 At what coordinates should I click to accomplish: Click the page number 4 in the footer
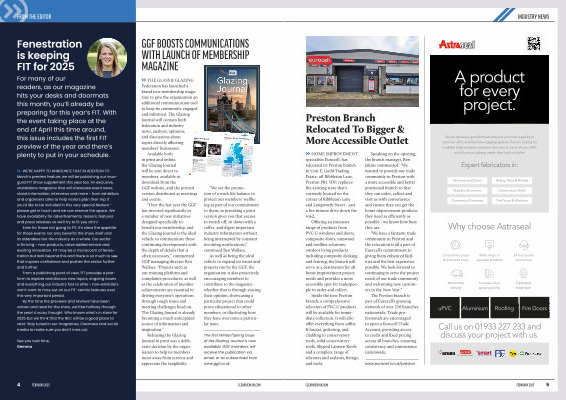tap(18, 384)
